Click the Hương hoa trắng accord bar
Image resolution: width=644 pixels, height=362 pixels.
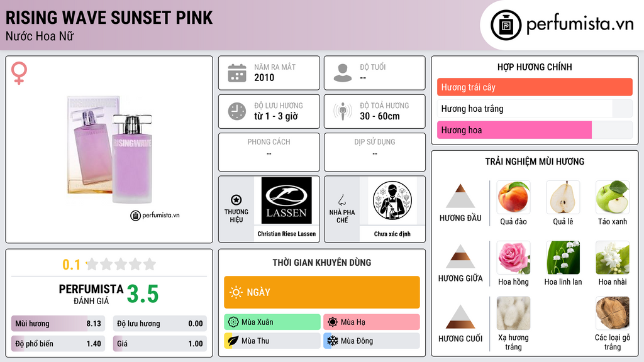[x=535, y=108]
